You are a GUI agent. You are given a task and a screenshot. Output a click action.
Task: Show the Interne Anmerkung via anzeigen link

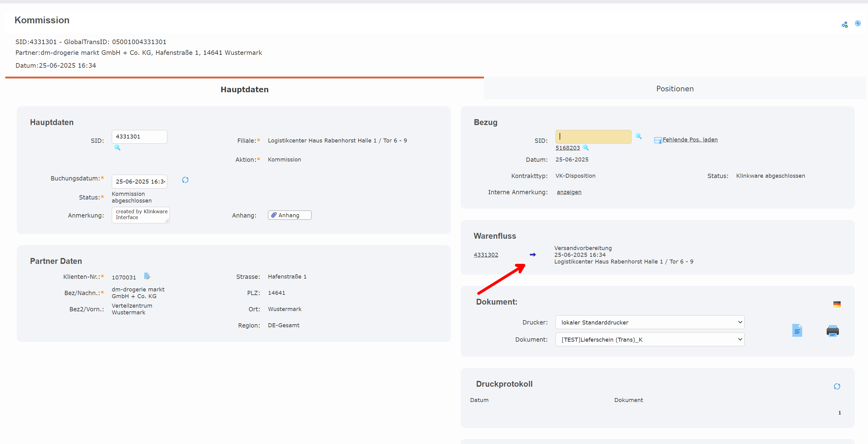[569, 192]
